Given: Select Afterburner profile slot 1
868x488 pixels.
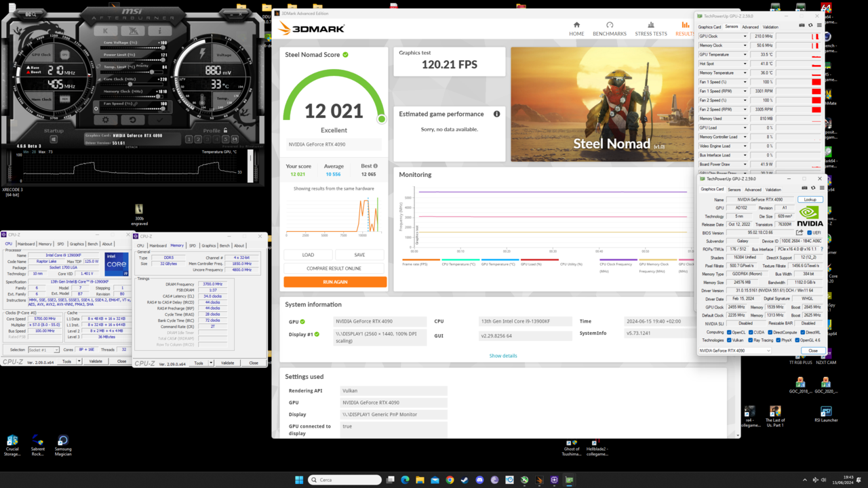Looking at the screenshot, I should pos(189,140).
